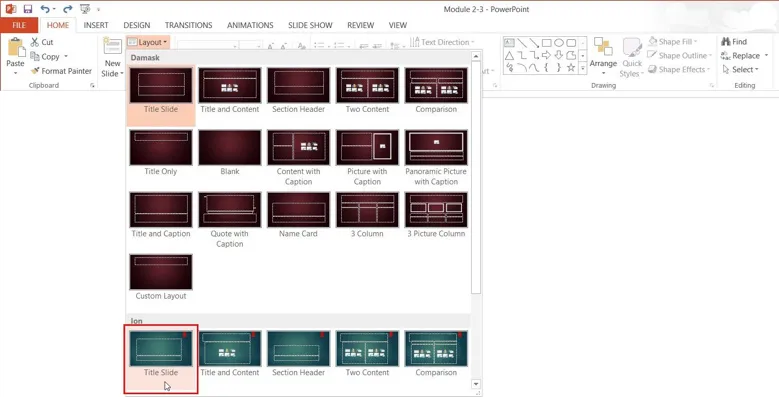Viewport: 779px width, 397px height.
Task: Click the Replace button
Action: (x=744, y=56)
